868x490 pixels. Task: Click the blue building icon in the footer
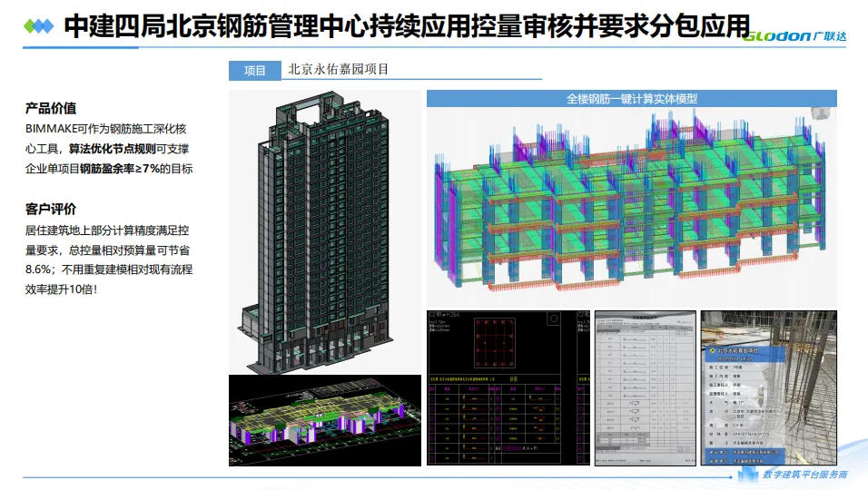[748, 474]
